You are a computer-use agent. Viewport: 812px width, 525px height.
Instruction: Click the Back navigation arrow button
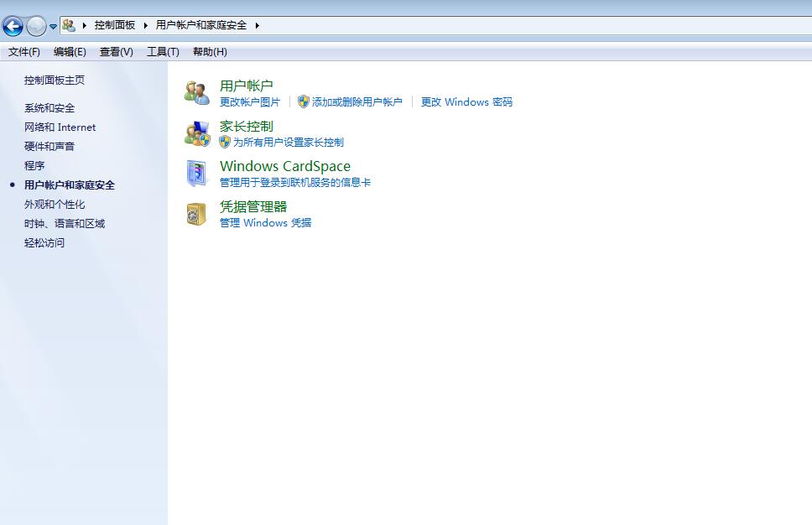13,26
